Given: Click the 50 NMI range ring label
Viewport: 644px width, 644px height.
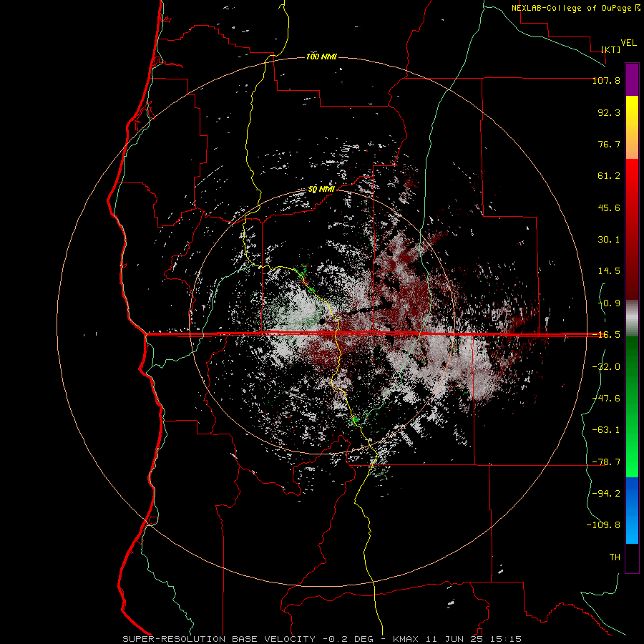Looking at the screenshot, I should 321,190.
